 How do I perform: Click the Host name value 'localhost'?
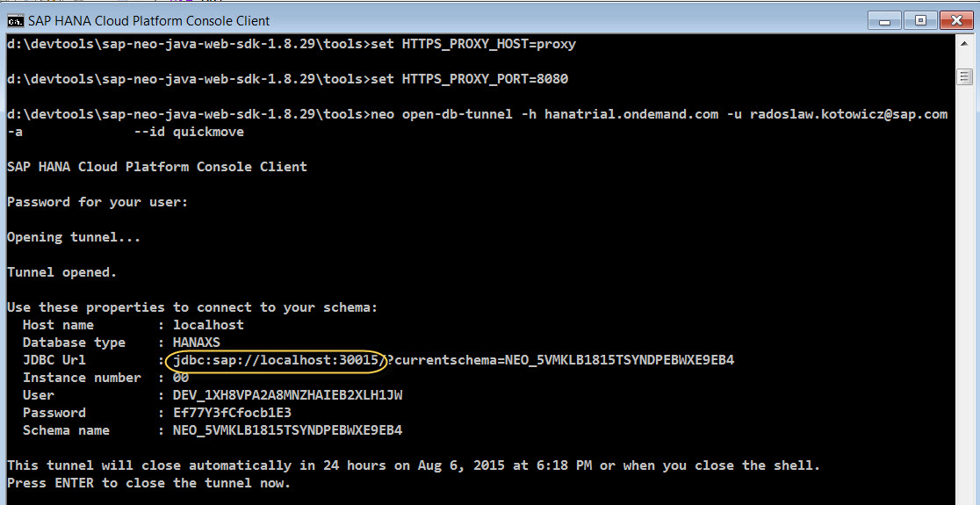(x=209, y=324)
